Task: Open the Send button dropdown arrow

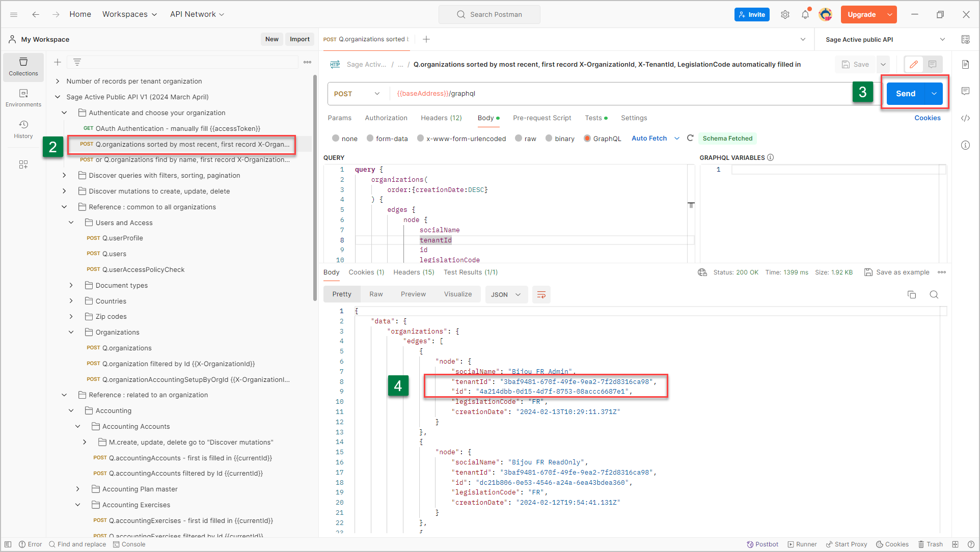Action: 934,94
